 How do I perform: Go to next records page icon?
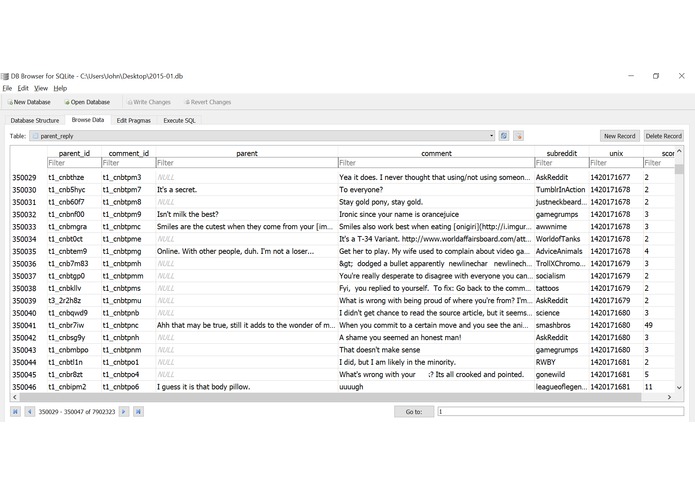click(x=124, y=412)
